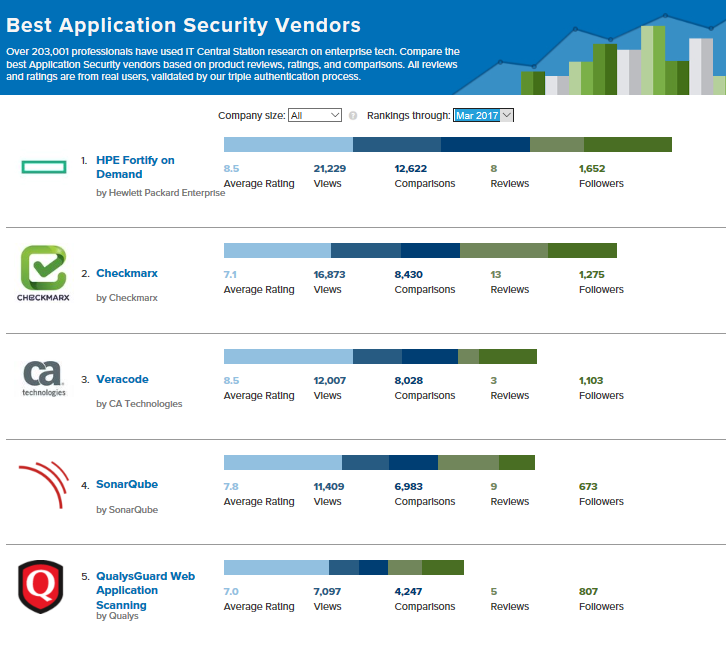Click the Checkmarx logo
This screenshot has height=647, width=726.
tap(44, 274)
